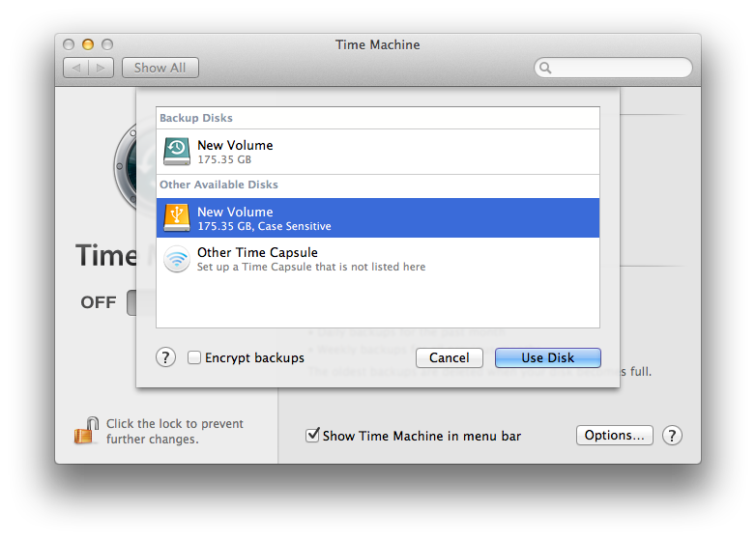Image resolution: width=756 pixels, height=540 pixels.
Task: Uncheck Show Time Machine in menu bar
Action: [x=312, y=435]
